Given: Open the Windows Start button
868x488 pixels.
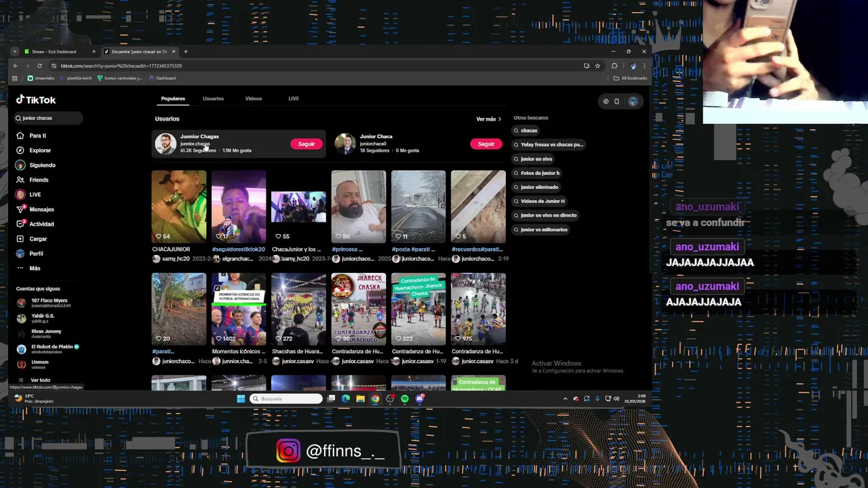Looking at the screenshot, I should pyautogui.click(x=241, y=399).
